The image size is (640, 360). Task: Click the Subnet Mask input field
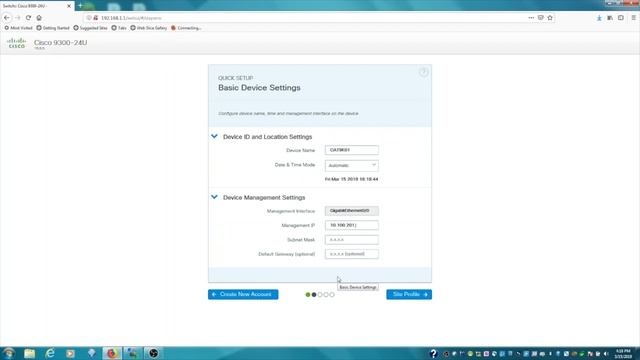(x=351, y=240)
